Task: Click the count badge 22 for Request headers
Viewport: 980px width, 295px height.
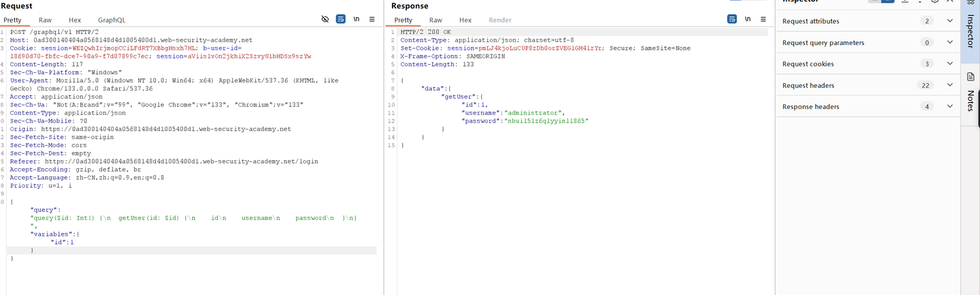Action: coord(926,85)
